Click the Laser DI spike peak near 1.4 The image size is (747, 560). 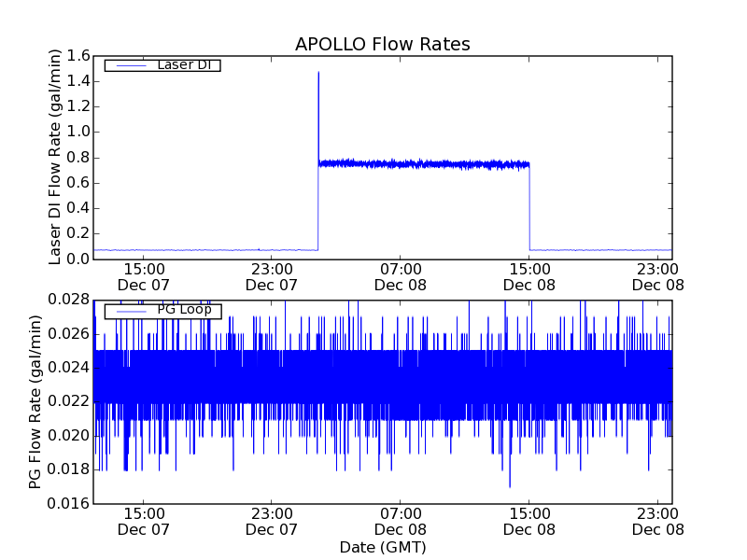(x=318, y=75)
